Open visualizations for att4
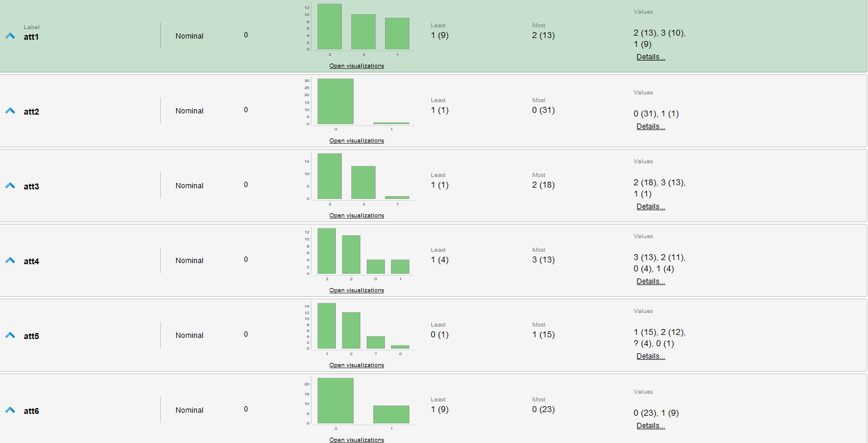The width and height of the screenshot is (868, 443). point(357,290)
